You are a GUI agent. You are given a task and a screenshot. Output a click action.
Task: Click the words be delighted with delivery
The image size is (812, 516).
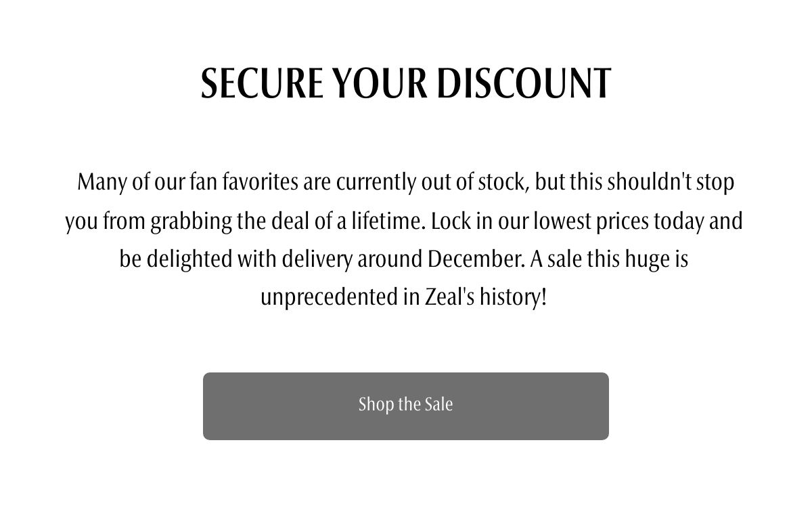(236, 259)
